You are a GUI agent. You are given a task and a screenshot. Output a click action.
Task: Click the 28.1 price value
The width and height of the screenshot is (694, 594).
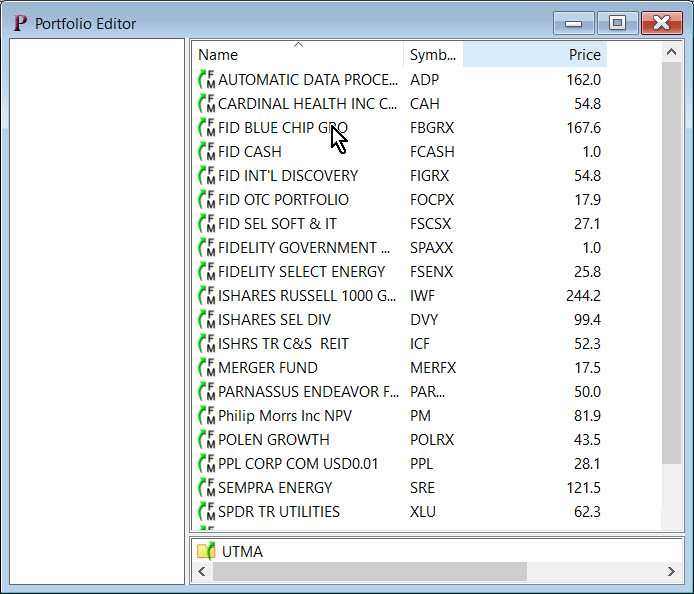pyautogui.click(x=587, y=463)
